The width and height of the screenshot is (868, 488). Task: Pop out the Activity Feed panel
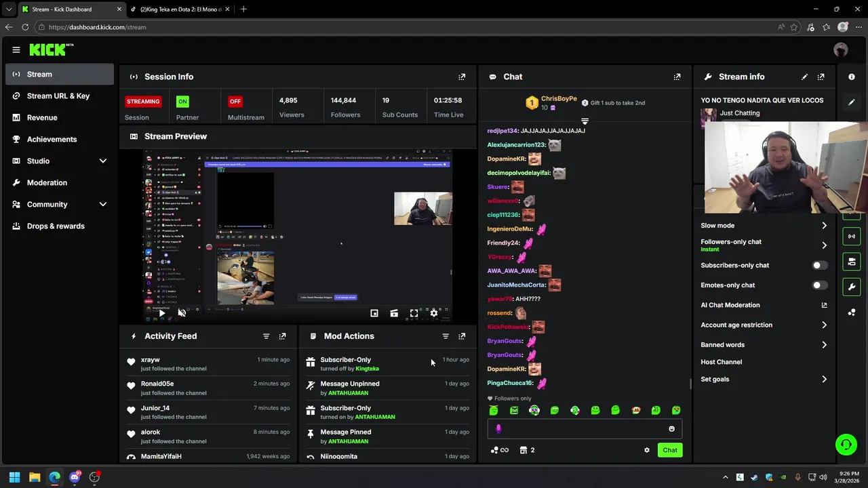(x=283, y=336)
